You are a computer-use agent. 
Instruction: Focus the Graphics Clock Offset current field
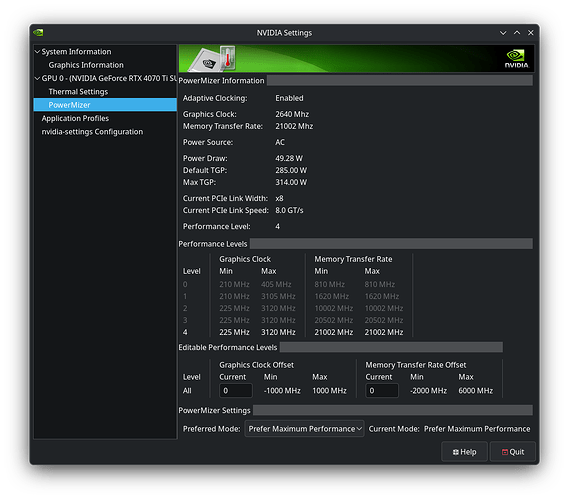(236, 391)
